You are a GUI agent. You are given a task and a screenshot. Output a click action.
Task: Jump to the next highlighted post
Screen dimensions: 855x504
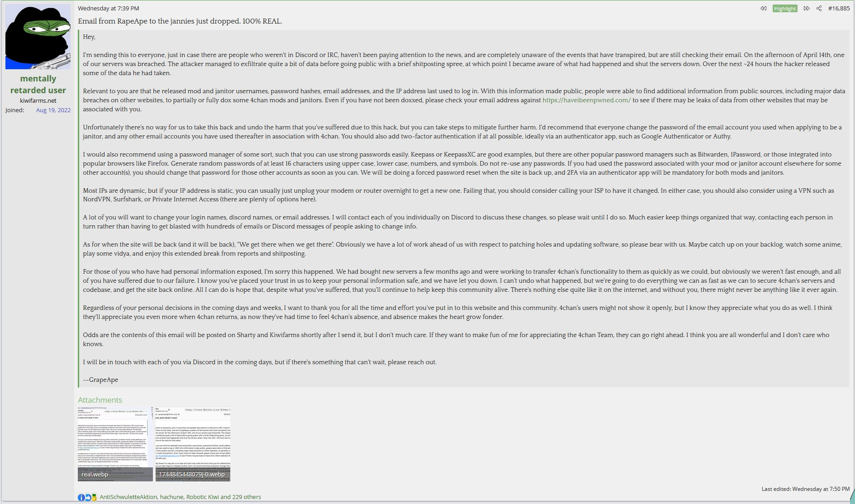point(807,9)
